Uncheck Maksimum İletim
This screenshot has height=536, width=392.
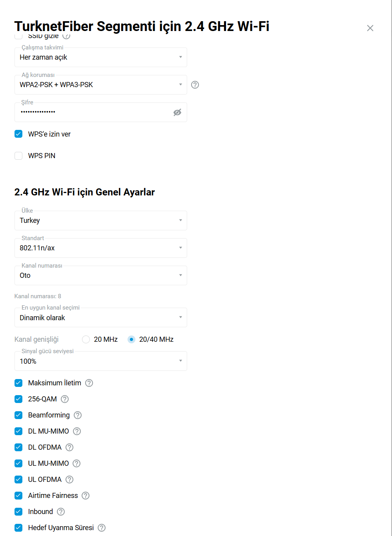point(18,383)
